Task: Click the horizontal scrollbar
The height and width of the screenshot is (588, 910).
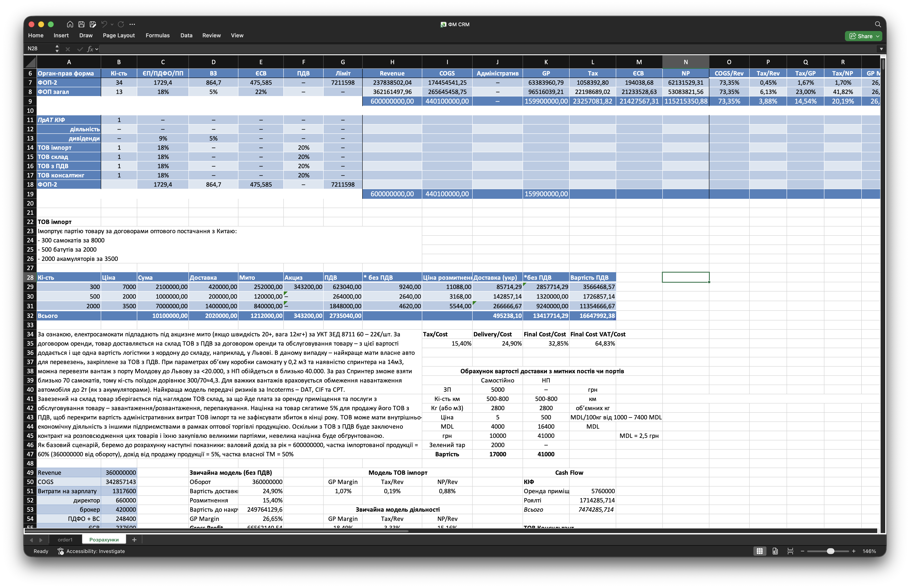Action: pyautogui.click(x=217, y=531)
